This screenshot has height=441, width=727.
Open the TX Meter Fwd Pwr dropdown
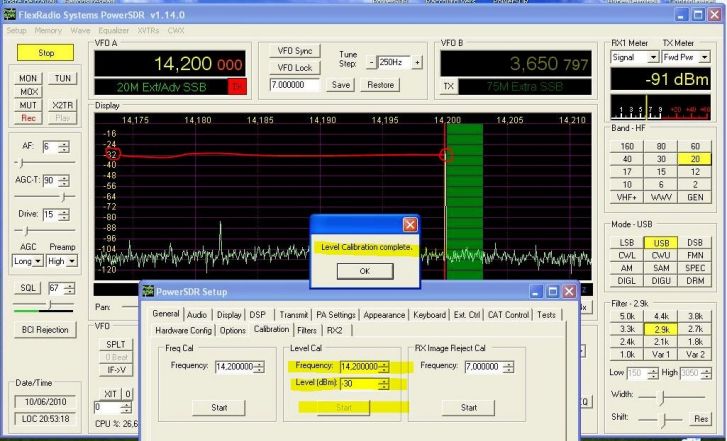point(686,58)
